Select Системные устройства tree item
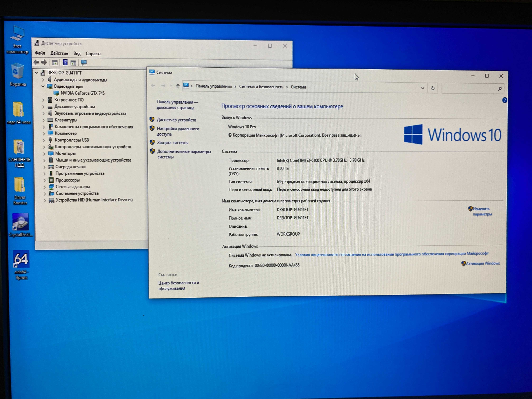Viewport: 532px width, 399px height. click(77, 193)
